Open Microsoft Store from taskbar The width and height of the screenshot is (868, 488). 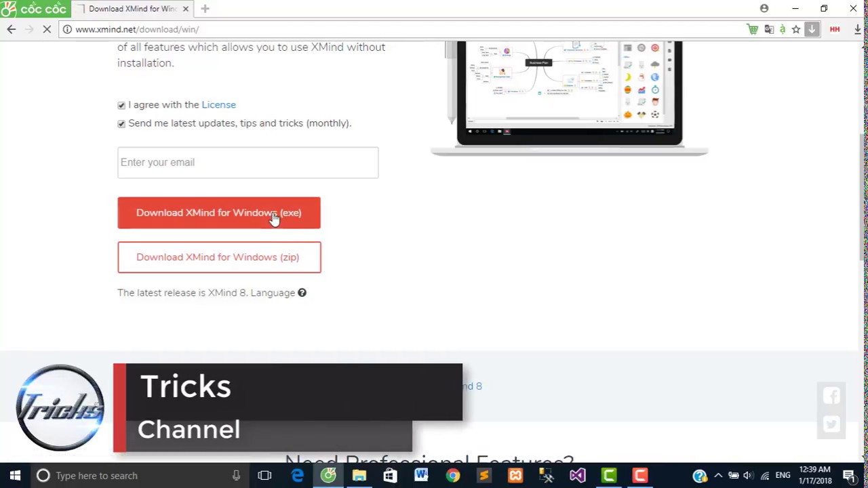pyautogui.click(x=390, y=476)
